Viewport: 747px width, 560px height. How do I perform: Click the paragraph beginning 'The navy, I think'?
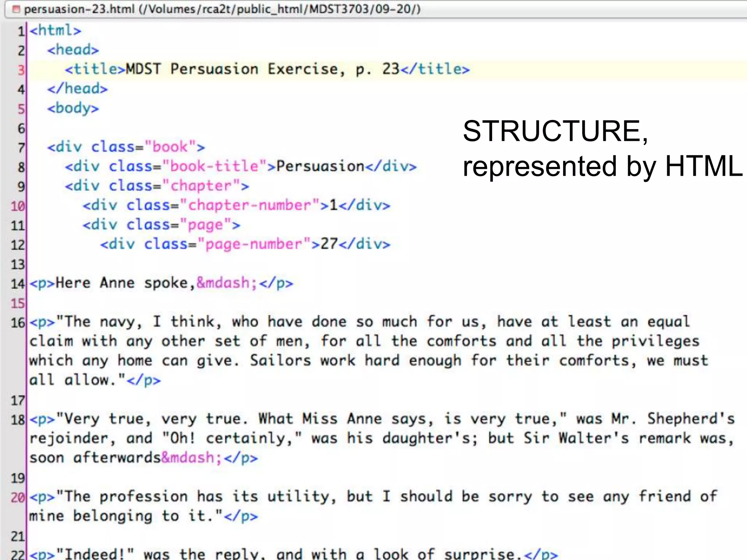[x=368, y=351]
